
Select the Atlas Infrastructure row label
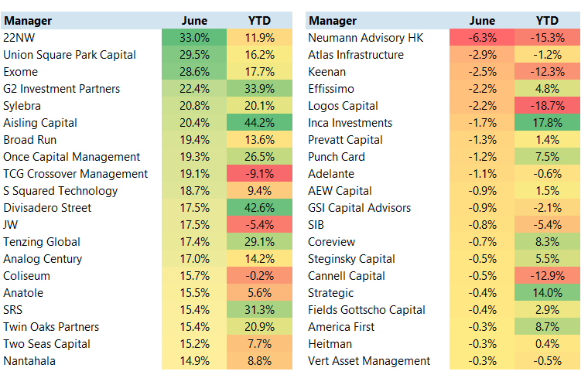356,55
